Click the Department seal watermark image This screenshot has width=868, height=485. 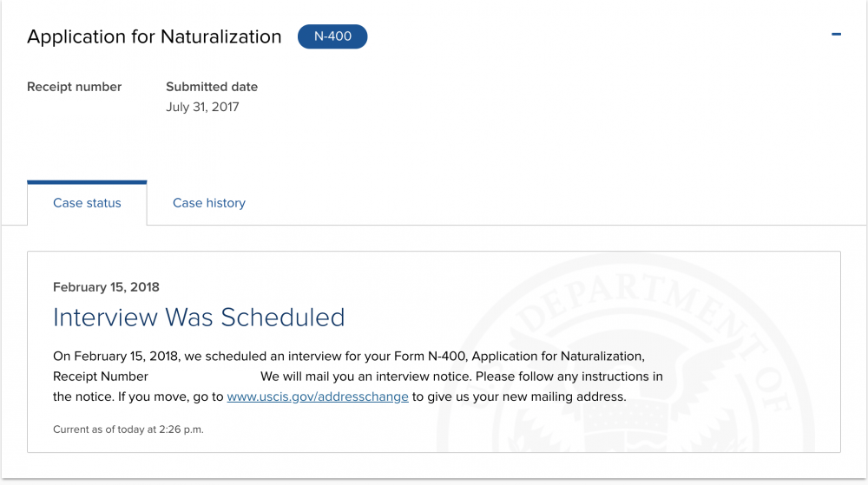click(x=626, y=354)
